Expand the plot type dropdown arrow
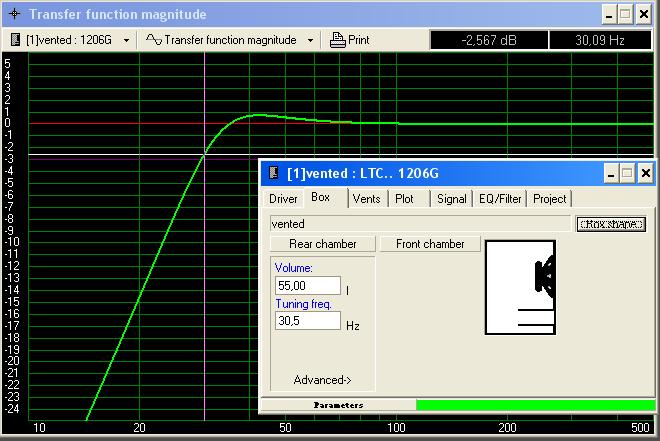 click(310, 40)
